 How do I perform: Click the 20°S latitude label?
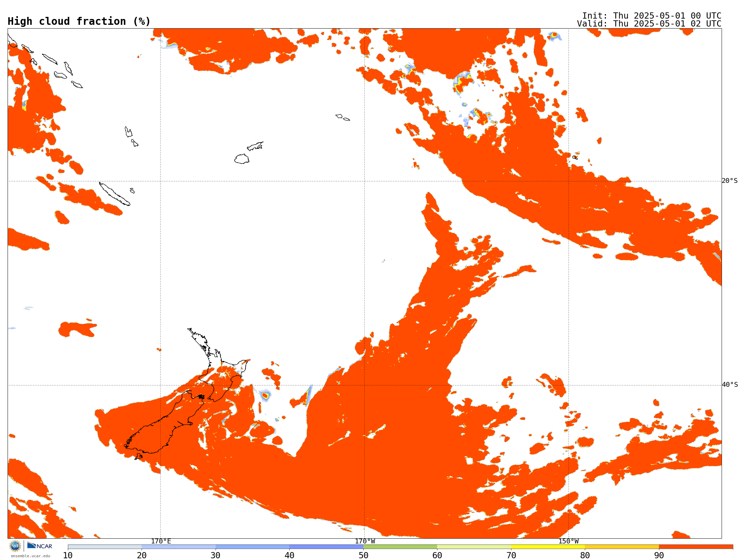coord(730,181)
